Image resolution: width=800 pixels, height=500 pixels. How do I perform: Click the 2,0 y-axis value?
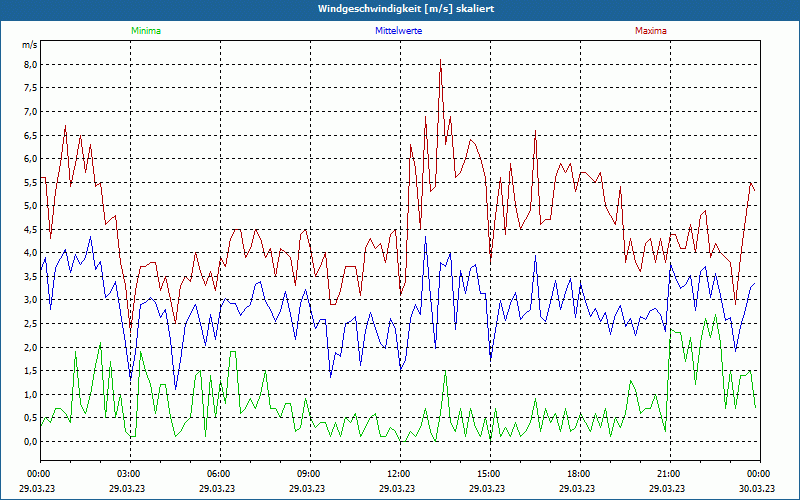click(31, 347)
